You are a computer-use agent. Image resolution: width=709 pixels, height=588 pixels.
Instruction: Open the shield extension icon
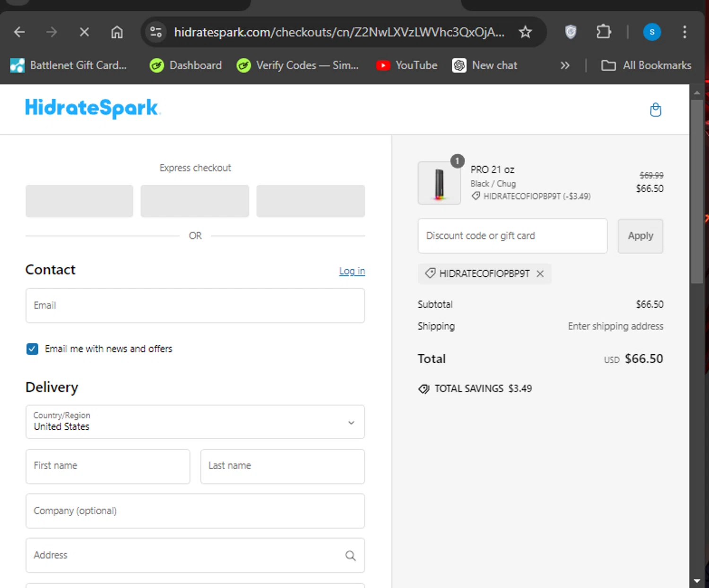(571, 32)
